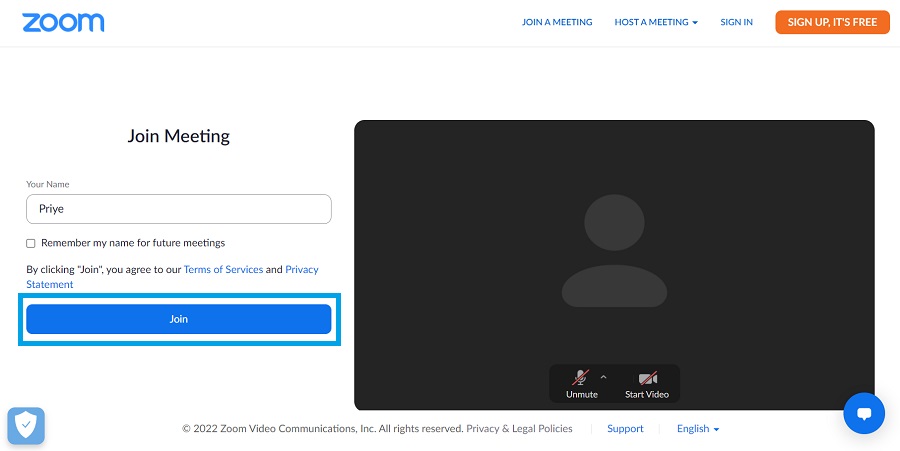
Task: Click Sign Up, It's Free button
Action: click(x=832, y=22)
